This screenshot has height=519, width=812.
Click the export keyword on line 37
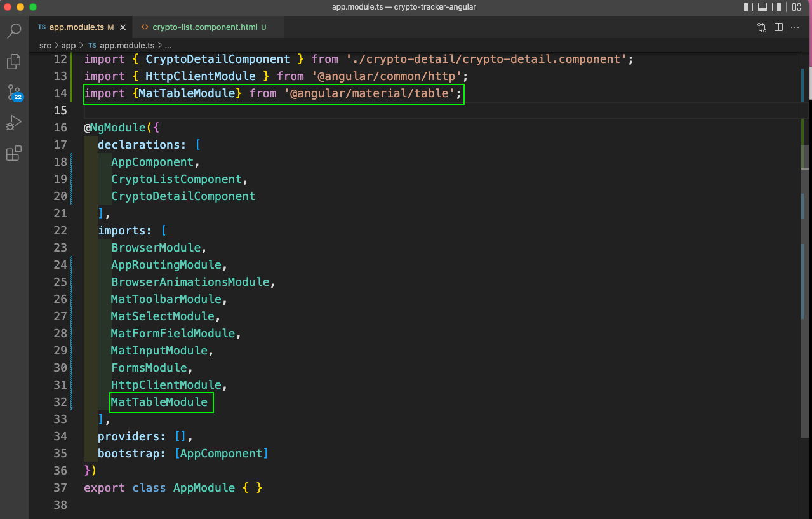tap(104, 488)
